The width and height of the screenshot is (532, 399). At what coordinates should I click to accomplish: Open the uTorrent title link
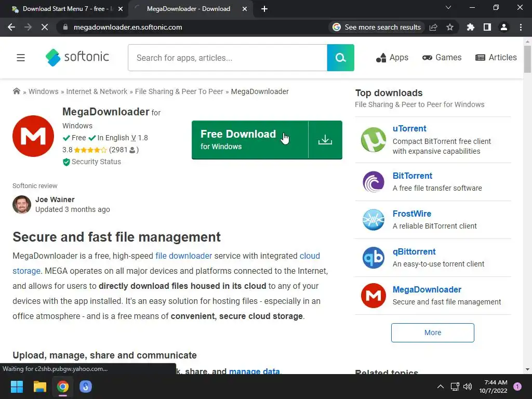click(409, 129)
